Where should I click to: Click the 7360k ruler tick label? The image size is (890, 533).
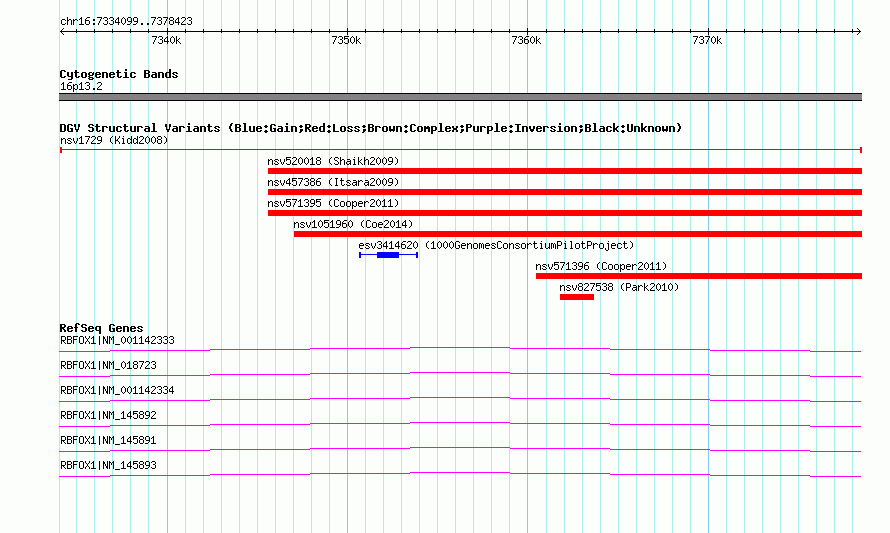coord(526,40)
